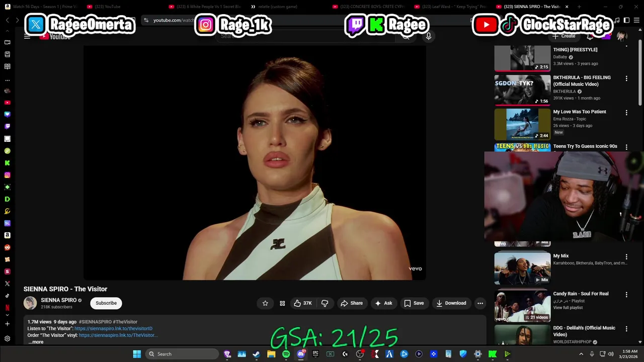
Task: Open the vinyl order link
Action: [x=118, y=335]
